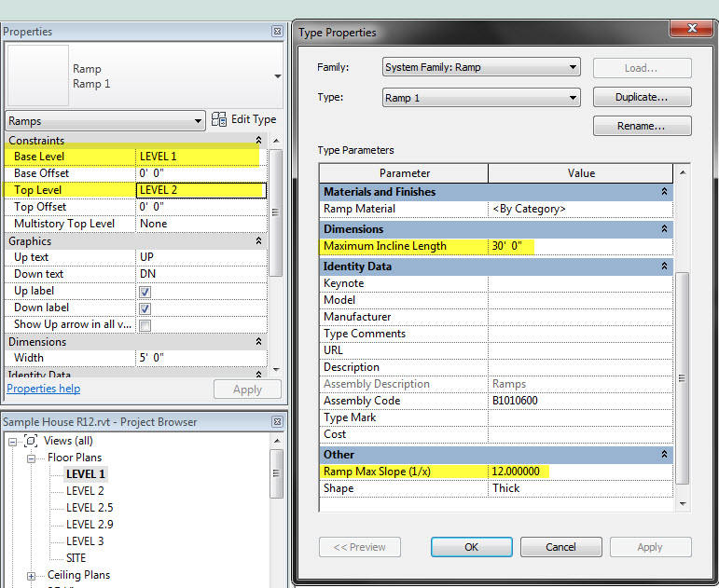Screen dimensions: 719x588
Task: Open LEVEL 2 floor plan
Action: 85,491
